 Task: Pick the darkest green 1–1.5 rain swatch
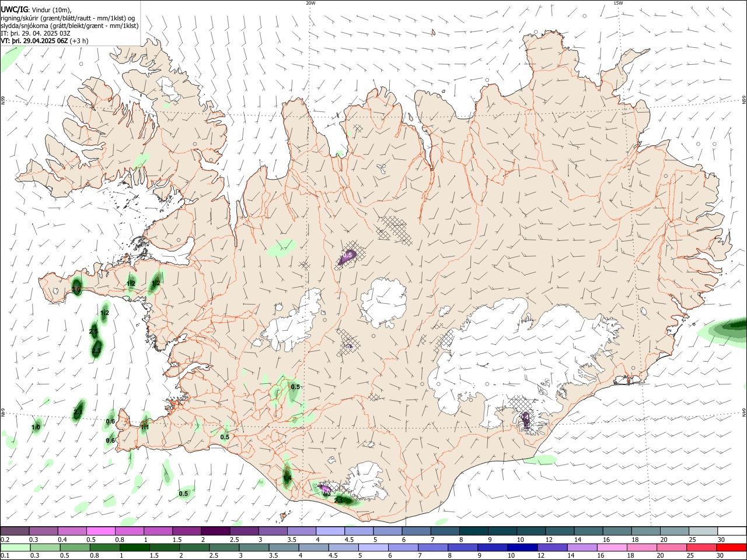(x=134, y=547)
